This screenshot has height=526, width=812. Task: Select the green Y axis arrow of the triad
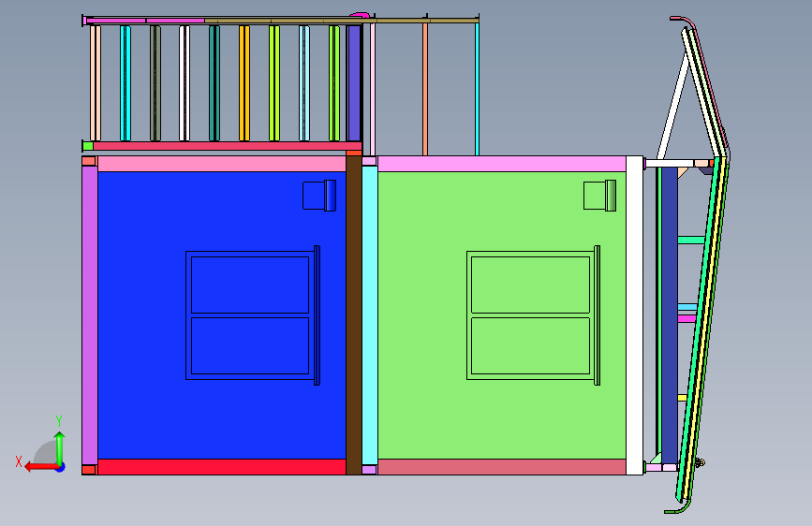point(60,447)
